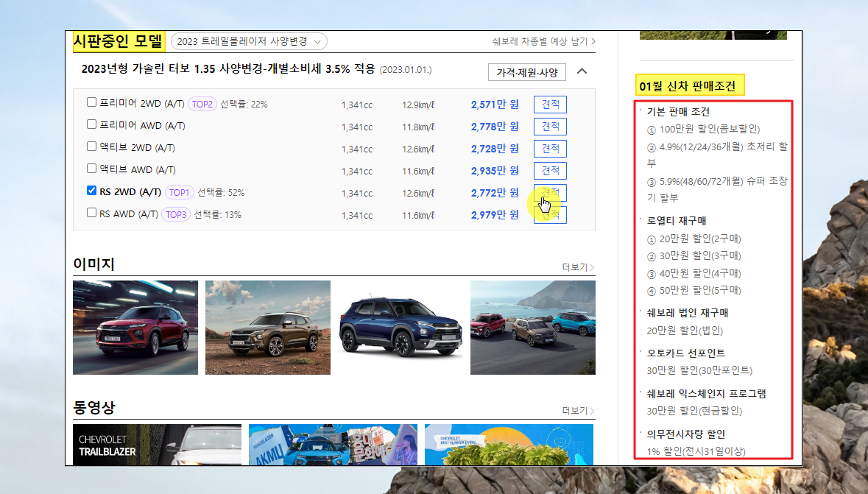Viewport: 868px width, 494px height.
Task: Click 견적 for RS AWD row
Action: pyautogui.click(x=550, y=215)
